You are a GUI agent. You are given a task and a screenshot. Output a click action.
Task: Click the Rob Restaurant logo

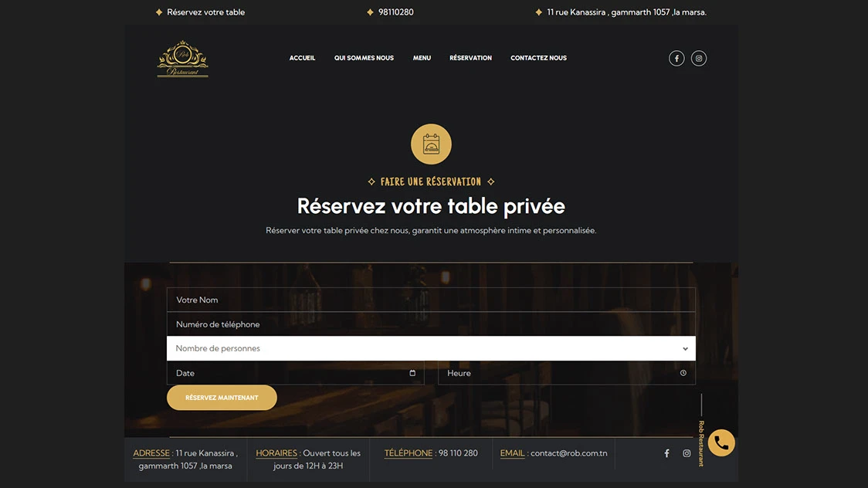183,59
